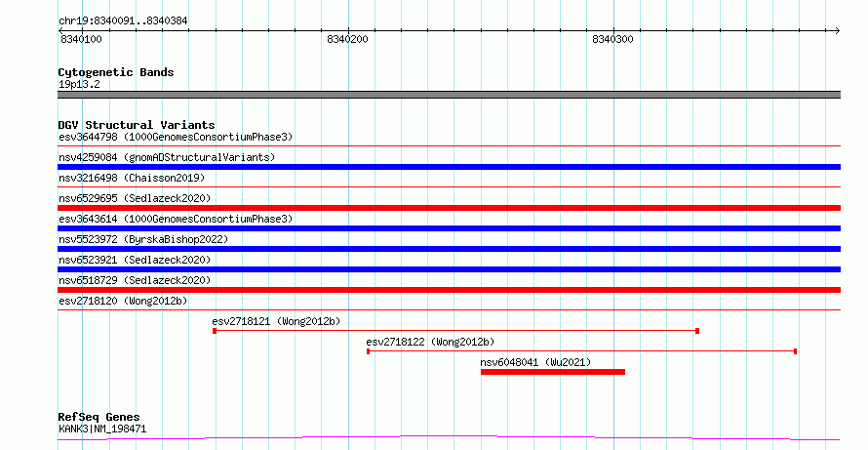Click the esv2718121 thin red span line
The height and width of the screenshot is (450, 868).
pyautogui.click(x=455, y=331)
